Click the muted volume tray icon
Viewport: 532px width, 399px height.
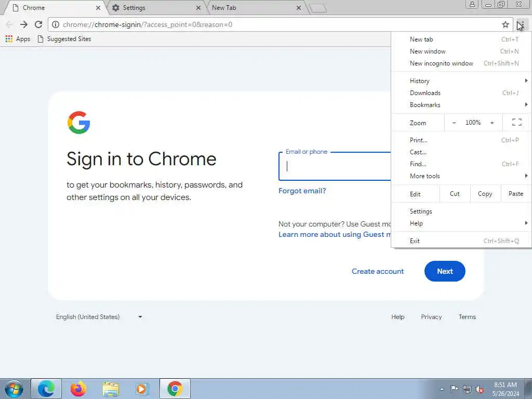point(480,389)
